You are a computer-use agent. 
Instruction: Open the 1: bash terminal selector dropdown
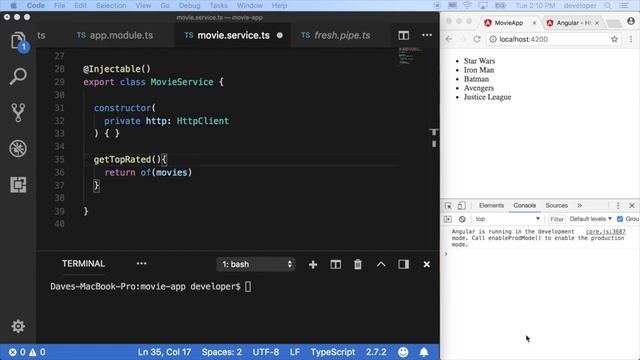point(256,264)
